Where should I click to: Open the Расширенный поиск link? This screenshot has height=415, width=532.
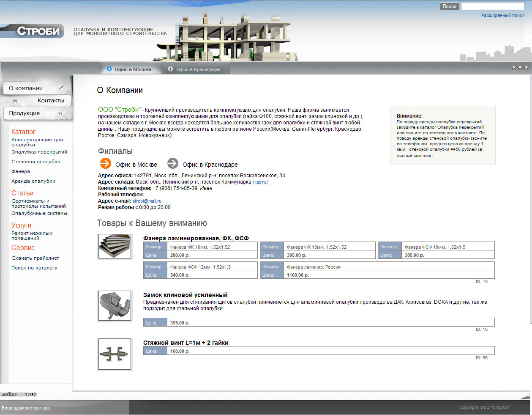(x=502, y=15)
